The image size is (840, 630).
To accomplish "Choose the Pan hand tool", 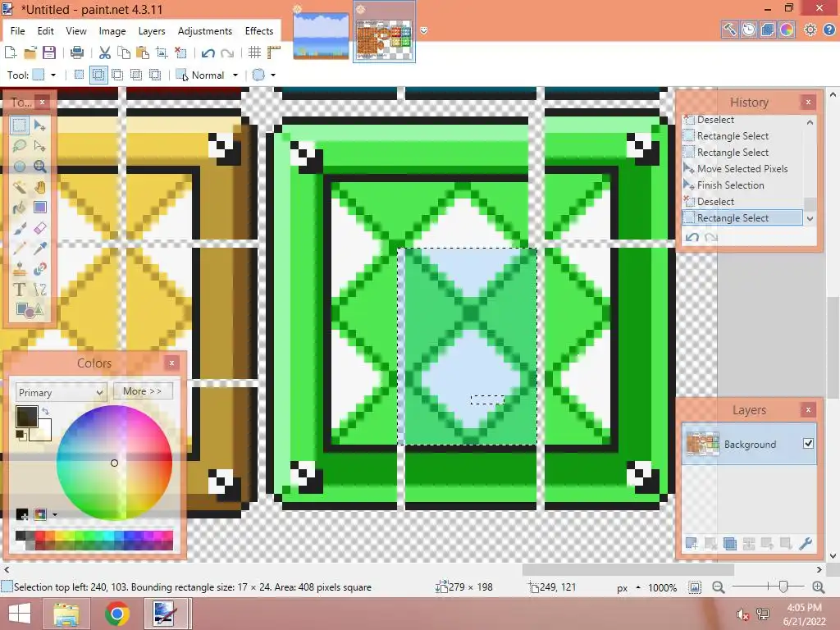I will pos(39,187).
